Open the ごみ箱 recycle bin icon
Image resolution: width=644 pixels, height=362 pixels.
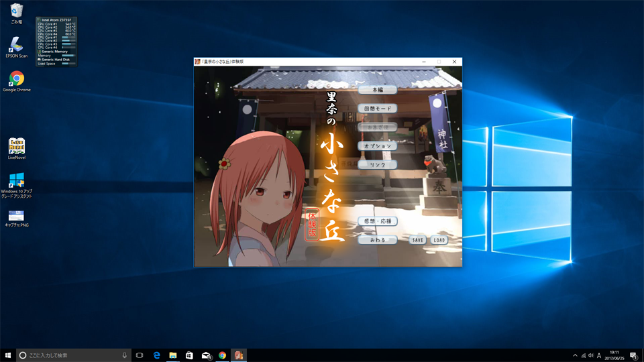coord(16,13)
